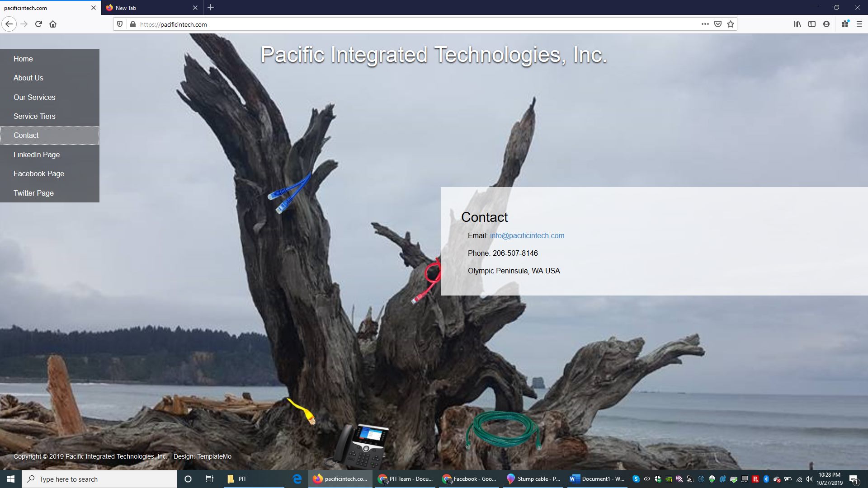Select Service Tiers menu item
Viewport: 868px width, 488px height.
point(50,116)
